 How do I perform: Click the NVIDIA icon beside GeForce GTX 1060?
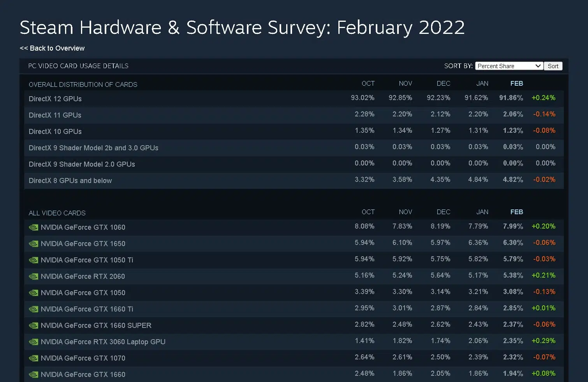tap(33, 227)
